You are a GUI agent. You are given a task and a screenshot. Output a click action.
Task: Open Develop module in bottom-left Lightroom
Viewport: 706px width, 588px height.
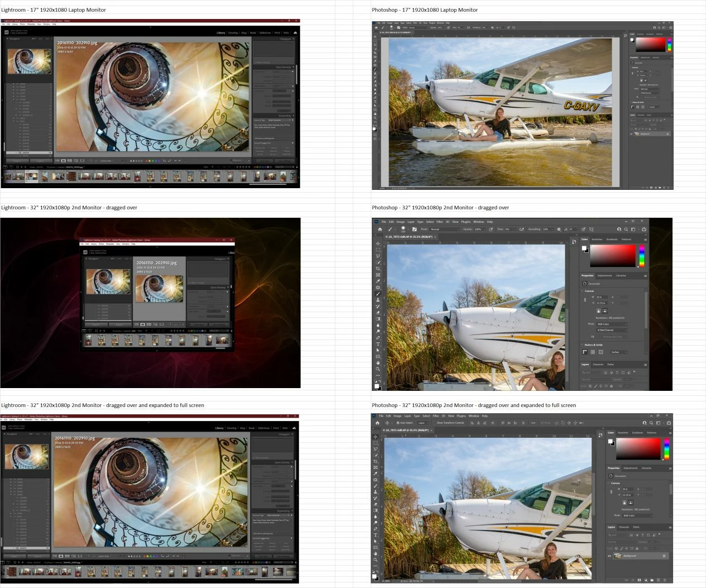pos(231,428)
